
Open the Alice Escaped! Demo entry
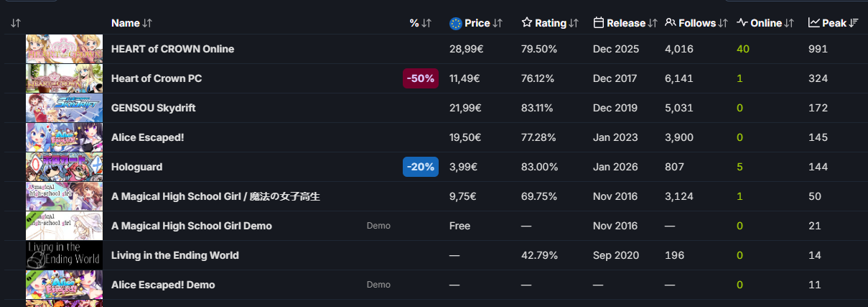(162, 285)
